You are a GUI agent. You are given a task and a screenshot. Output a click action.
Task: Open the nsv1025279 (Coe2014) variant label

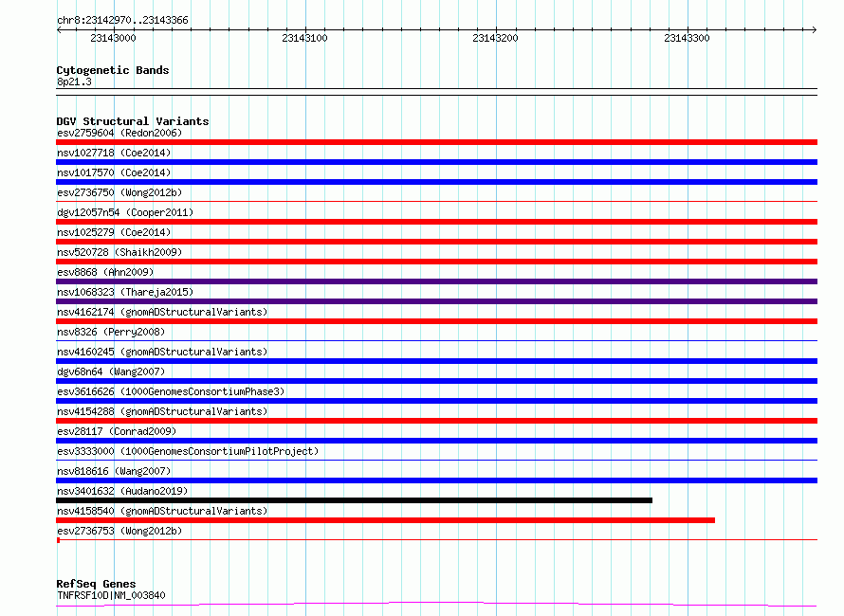pyautogui.click(x=114, y=232)
